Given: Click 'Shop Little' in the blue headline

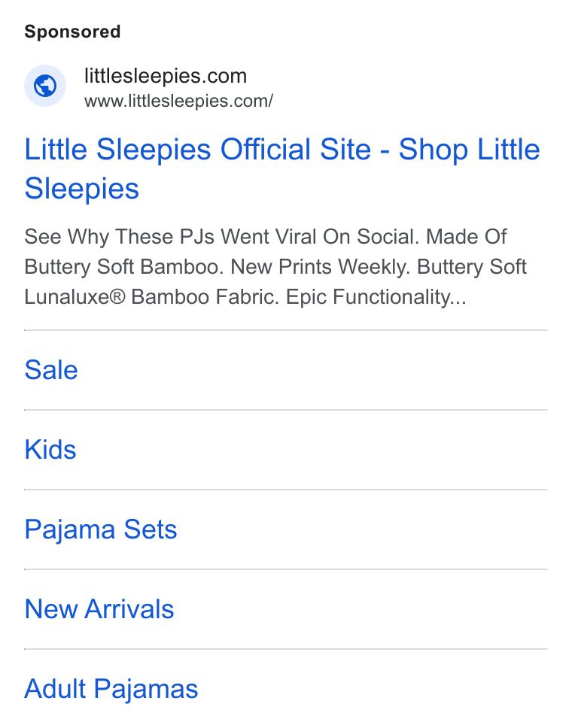Looking at the screenshot, I should tap(470, 150).
